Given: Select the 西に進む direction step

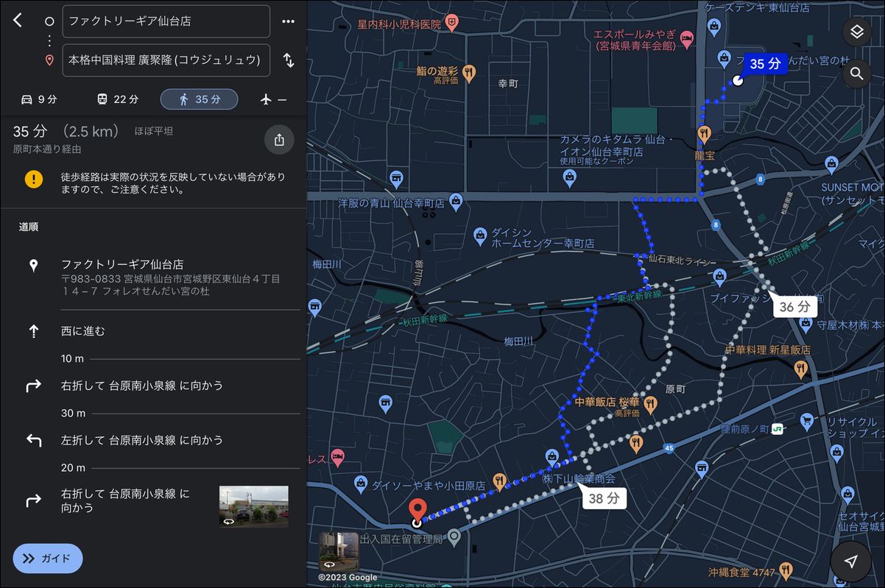Looking at the screenshot, I should click(155, 331).
